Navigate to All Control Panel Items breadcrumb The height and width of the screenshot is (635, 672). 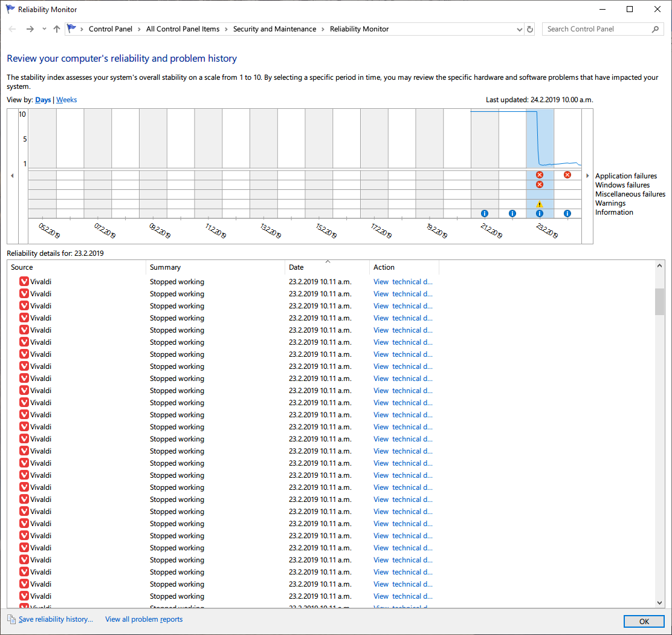(183, 29)
